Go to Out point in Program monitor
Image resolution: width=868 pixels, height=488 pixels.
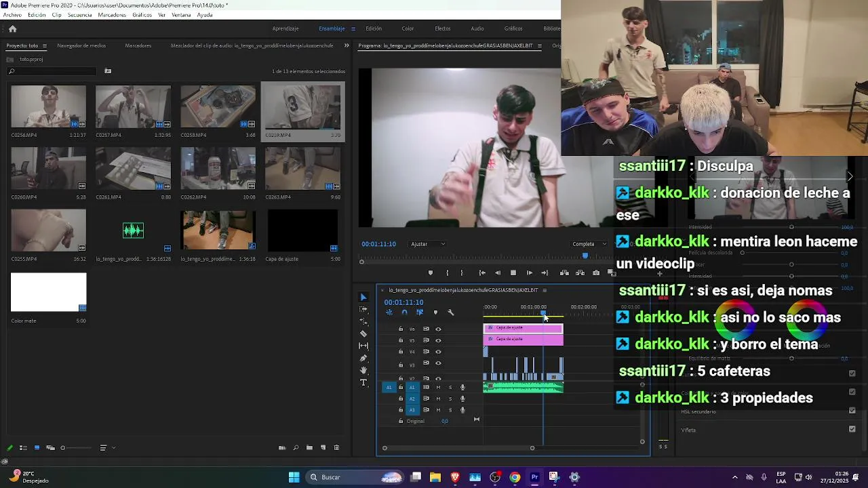click(x=545, y=272)
